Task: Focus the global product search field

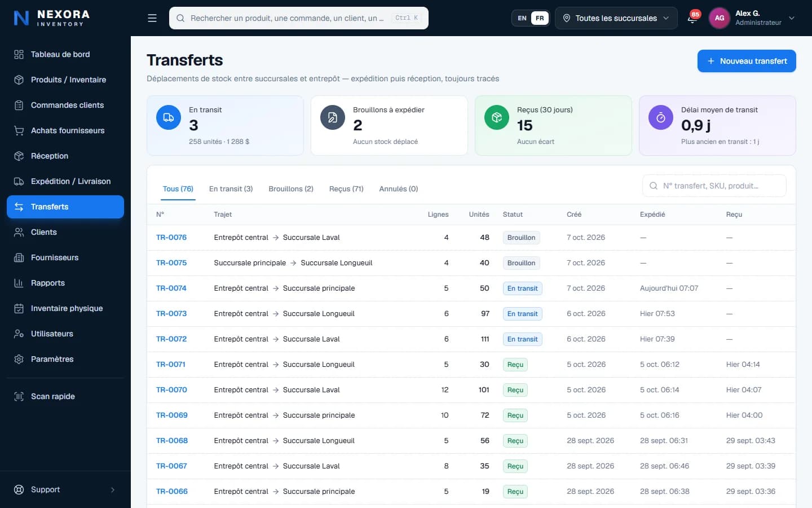Action: tap(299, 18)
